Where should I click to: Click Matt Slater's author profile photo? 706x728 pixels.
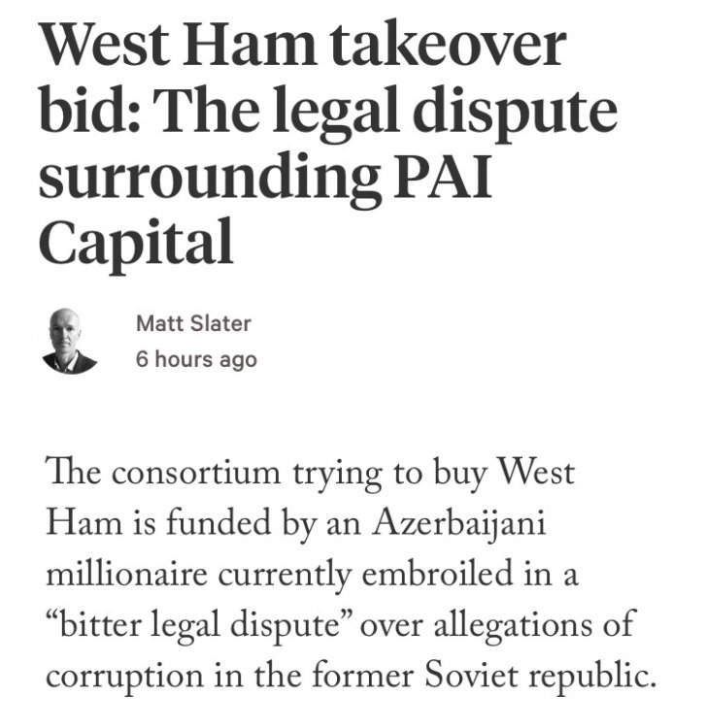click(x=70, y=341)
